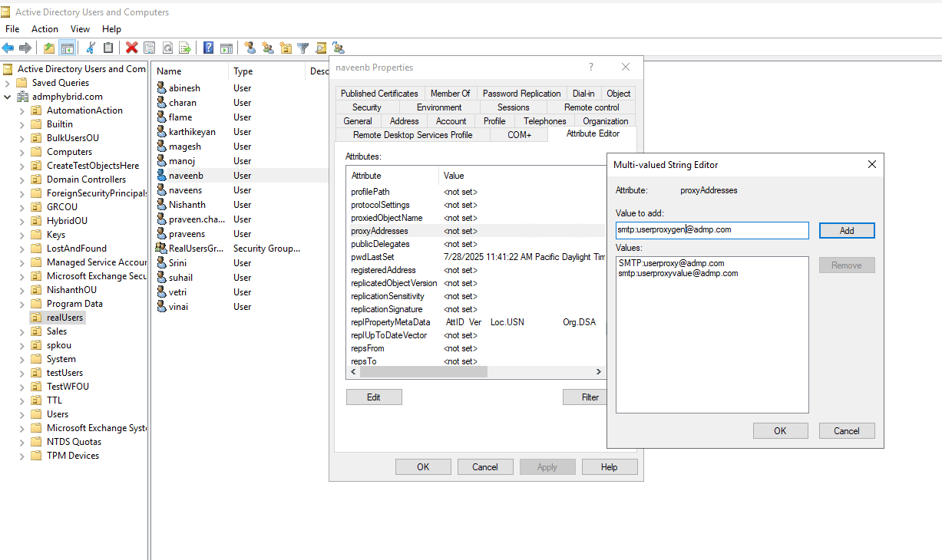Viewport: 942px width, 560px height.
Task: Click the Export List toolbar icon
Action: [x=185, y=48]
